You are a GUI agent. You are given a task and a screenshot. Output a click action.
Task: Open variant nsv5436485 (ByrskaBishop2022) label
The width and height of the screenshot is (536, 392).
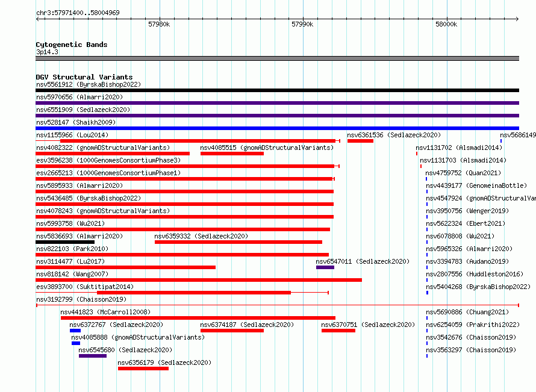pyautogui.click(x=89, y=198)
